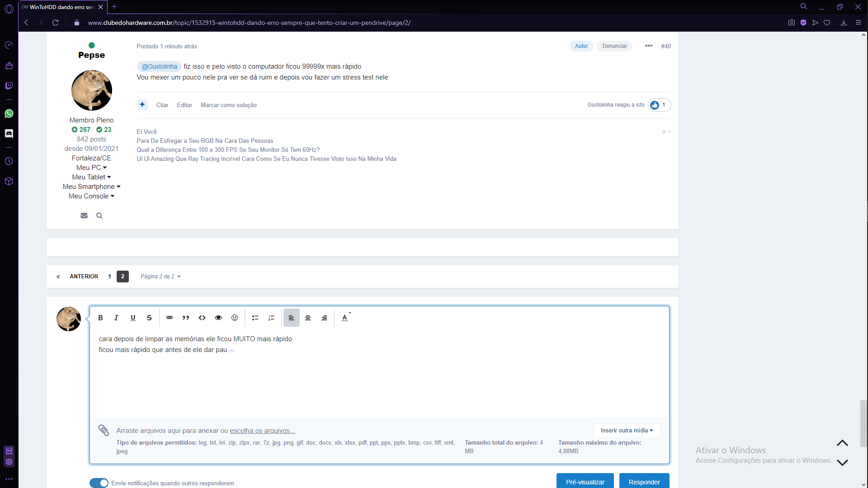868x488 pixels.
Task: Hide signature with x dropdown
Action: point(666,132)
